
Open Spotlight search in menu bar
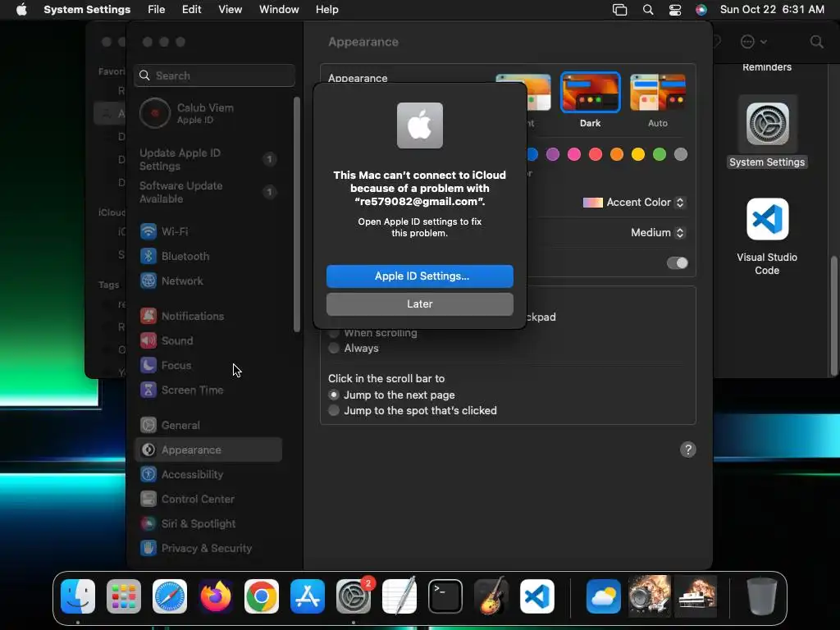(x=648, y=10)
